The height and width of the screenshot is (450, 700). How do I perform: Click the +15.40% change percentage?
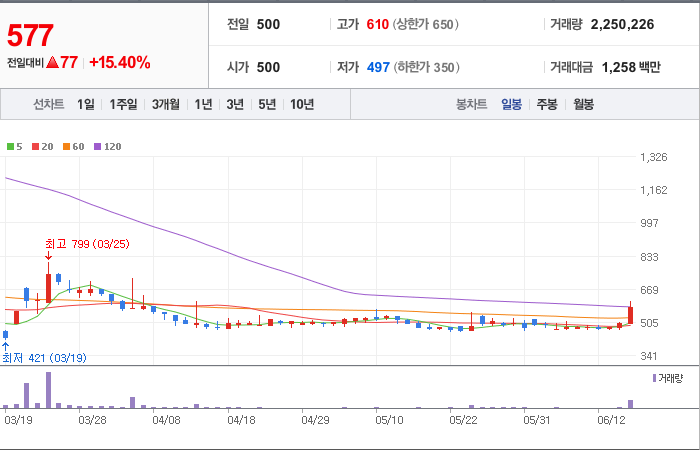pos(120,62)
